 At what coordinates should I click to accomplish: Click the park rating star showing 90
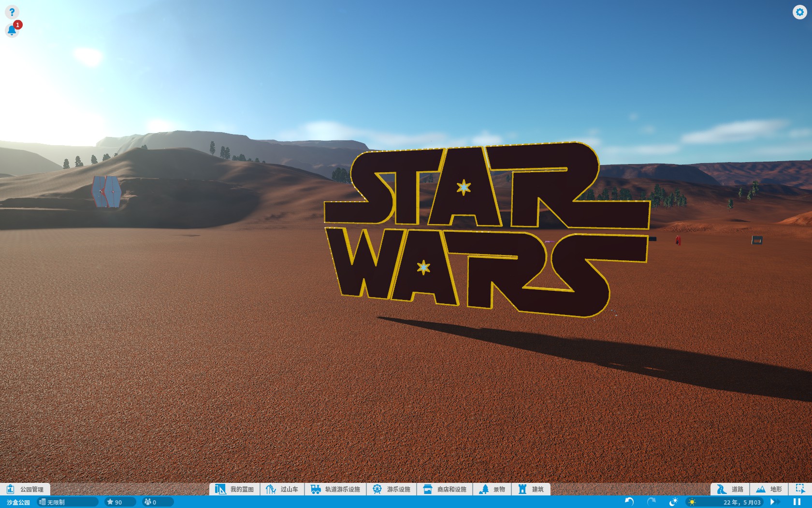coord(120,502)
